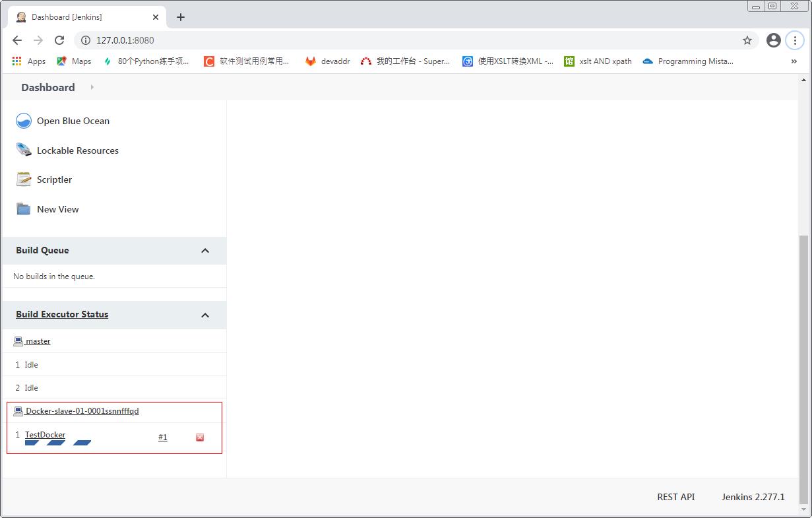Click the master node computer icon
The width and height of the screenshot is (812, 518).
click(18, 341)
